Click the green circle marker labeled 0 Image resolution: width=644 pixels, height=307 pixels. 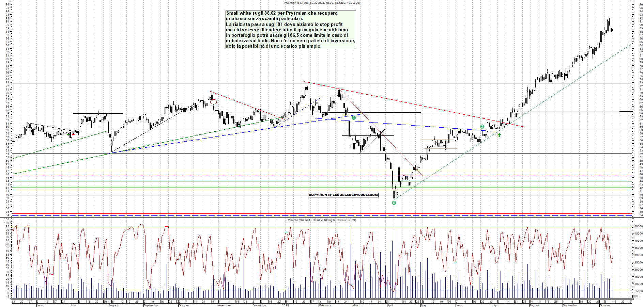tap(394, 203)
